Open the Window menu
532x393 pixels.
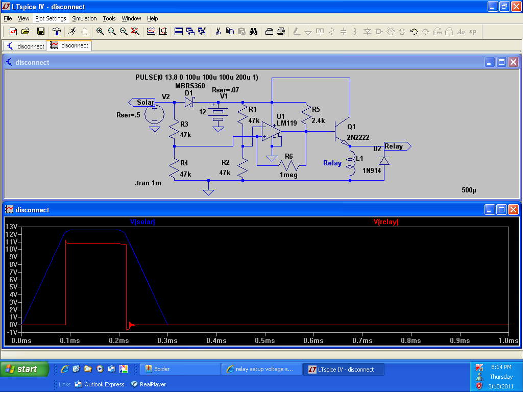pyautogui.click(x=131, y=18)
